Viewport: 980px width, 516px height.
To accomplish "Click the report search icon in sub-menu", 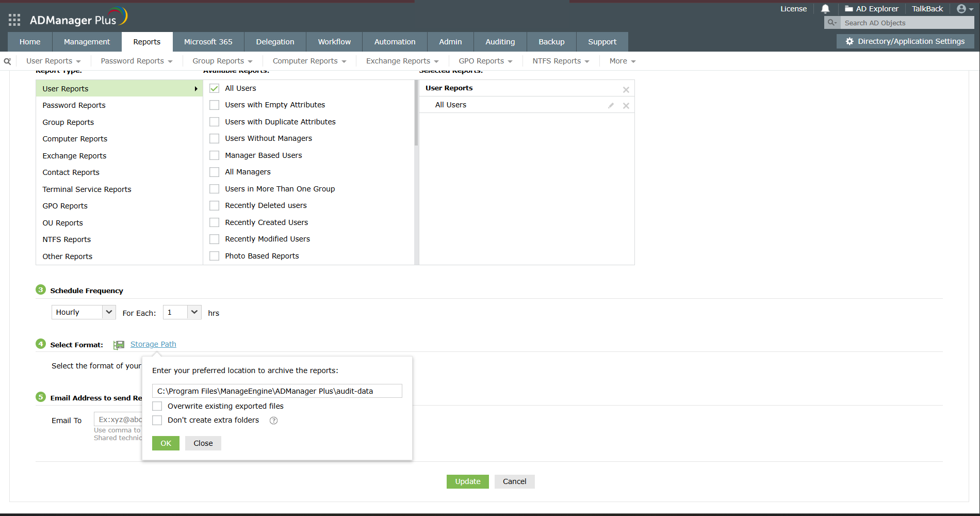I will click(7, 61).
